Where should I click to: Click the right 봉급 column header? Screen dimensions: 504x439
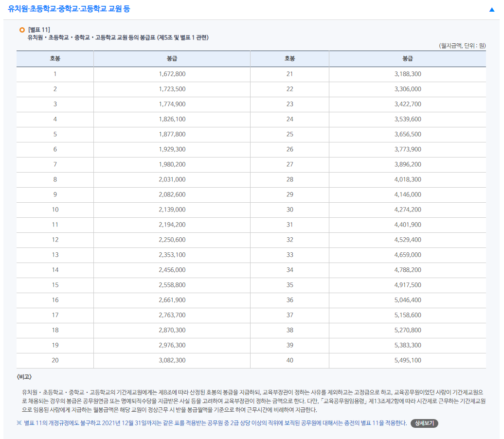[x=408, y=58]
